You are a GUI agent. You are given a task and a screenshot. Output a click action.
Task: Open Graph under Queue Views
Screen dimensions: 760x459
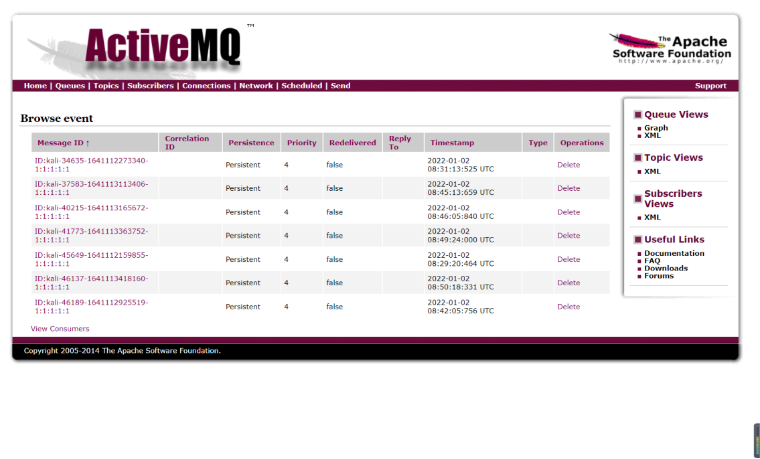pos(656,127)
